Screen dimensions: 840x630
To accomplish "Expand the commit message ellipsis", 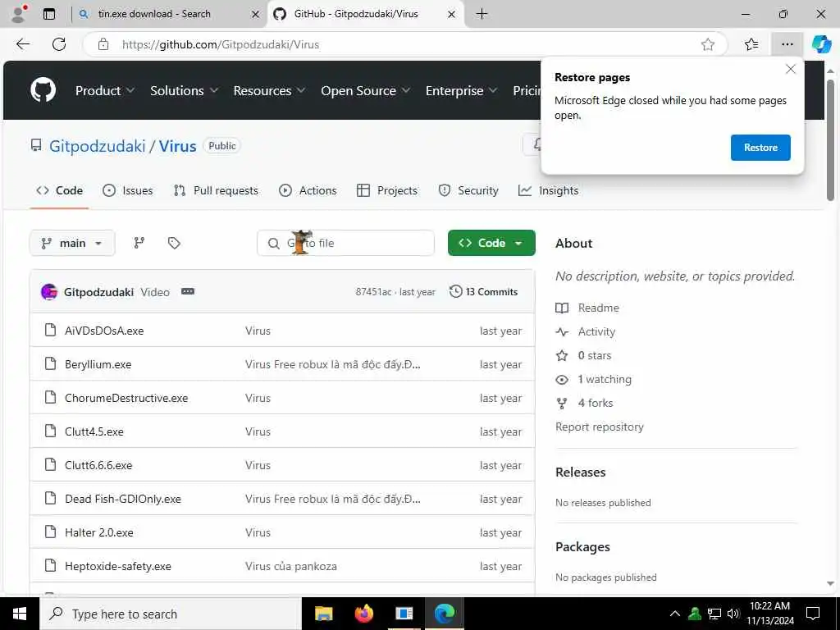I will pyautogui.click(x=188, y=291).
